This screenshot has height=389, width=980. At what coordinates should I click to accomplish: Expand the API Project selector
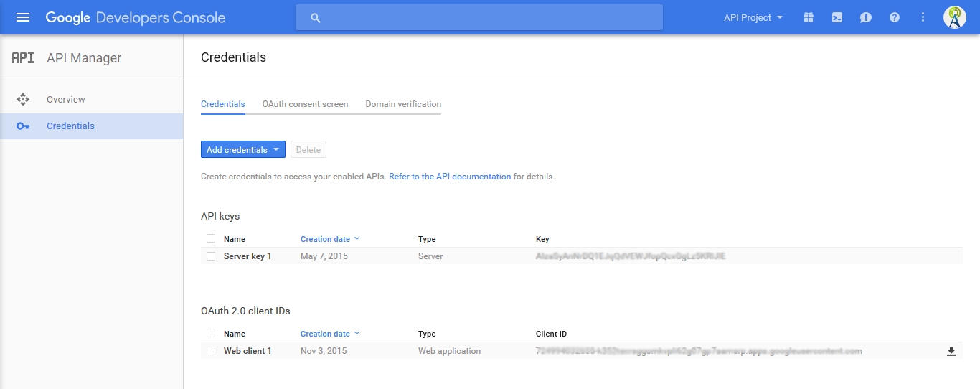753,17
